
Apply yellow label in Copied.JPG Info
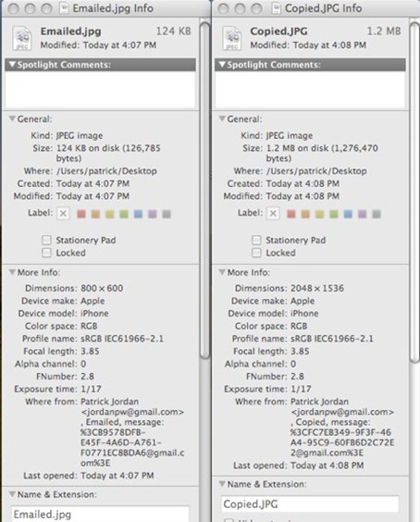click(319, 214)
